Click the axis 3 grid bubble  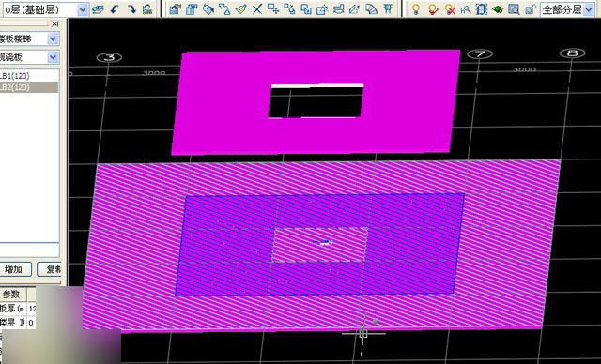click(109, 58)
